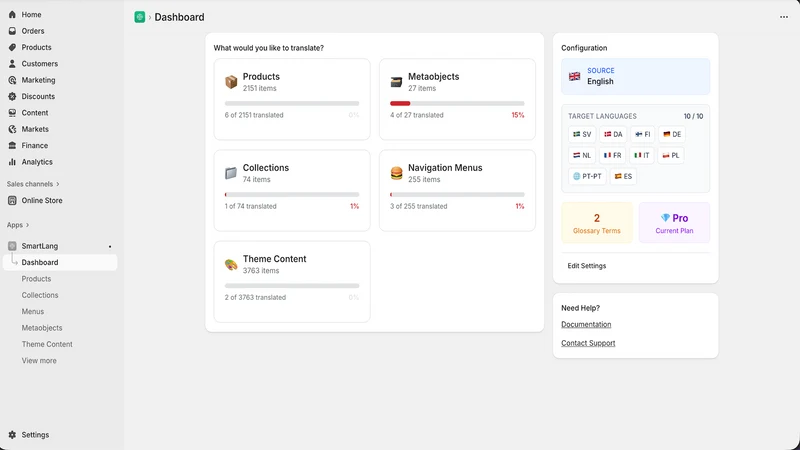Select the DE target language chip
Image resolution: width=800 pixels, height=450 pixels.
(672, 134)
